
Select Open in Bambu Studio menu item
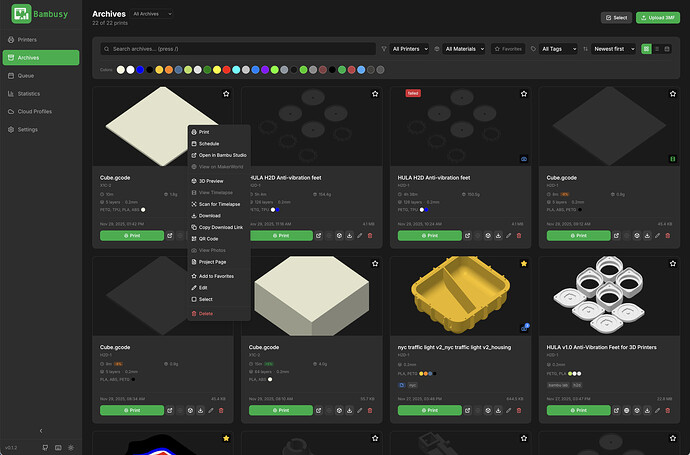pos(219,155)
